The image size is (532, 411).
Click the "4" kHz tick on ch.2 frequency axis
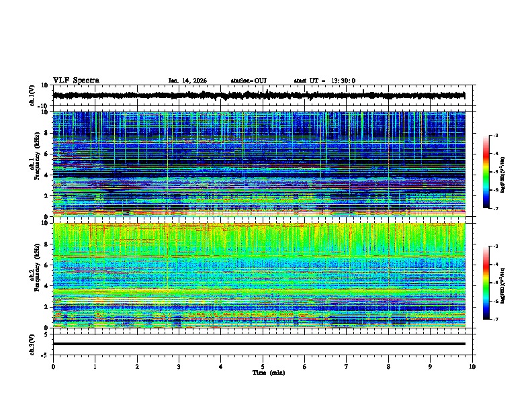(46, 286)
